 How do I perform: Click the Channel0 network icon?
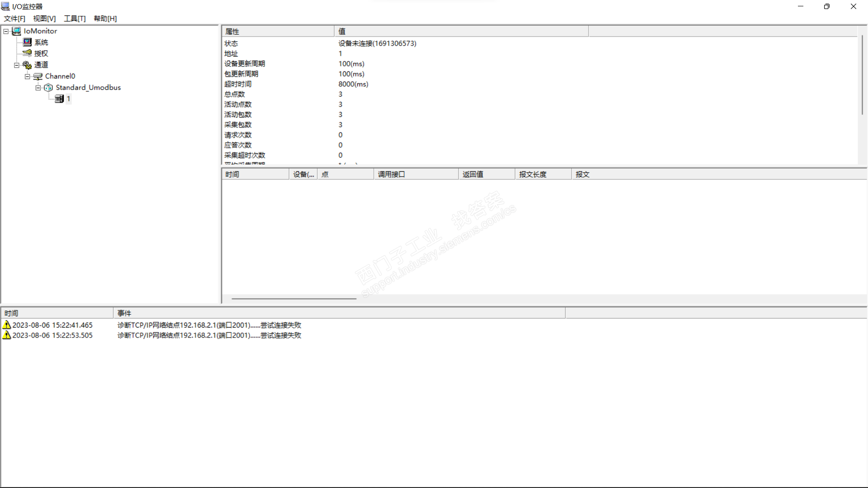[38, 76]
